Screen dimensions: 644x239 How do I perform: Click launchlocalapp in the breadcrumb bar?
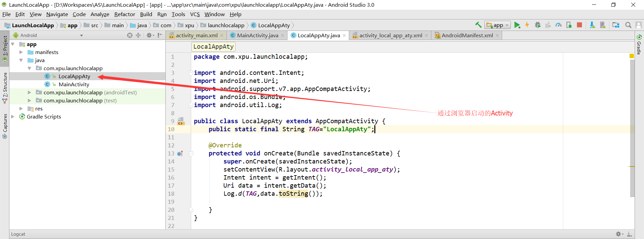226,25
